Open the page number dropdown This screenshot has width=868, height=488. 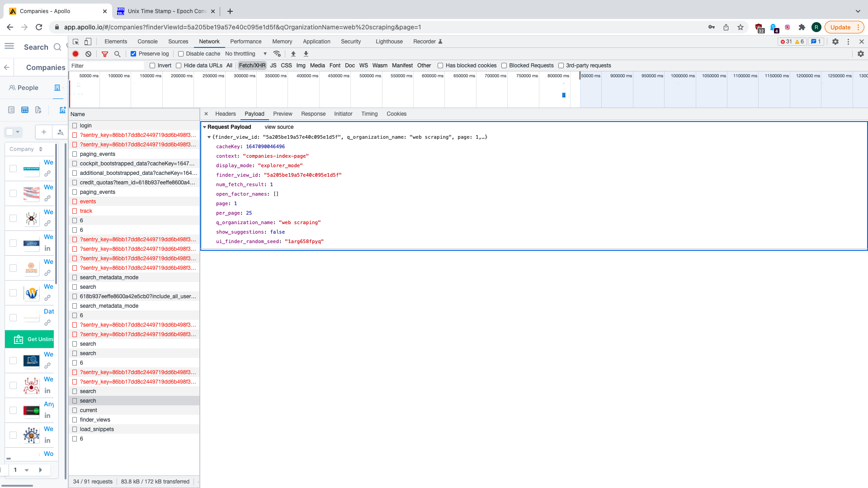point(27,470)
